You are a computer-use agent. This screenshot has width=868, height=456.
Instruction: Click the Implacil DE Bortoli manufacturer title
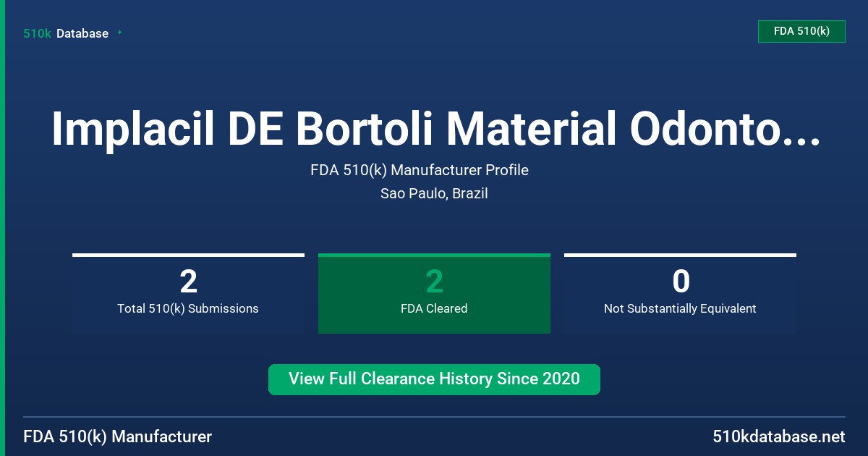pos(435,129)
